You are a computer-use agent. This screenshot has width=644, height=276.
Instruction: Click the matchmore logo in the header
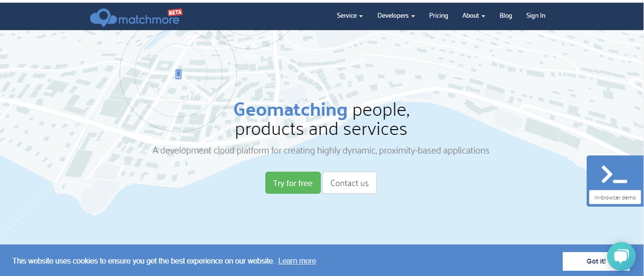pyautogui.click(x=136, y=17)
